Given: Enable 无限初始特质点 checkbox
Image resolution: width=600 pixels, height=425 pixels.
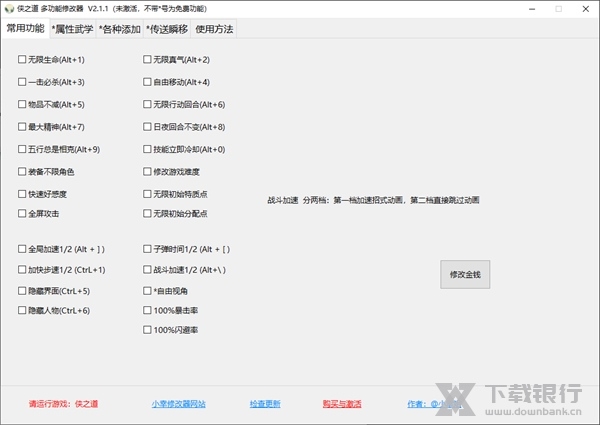Looking at the screenshot, I should pyautogui.click(x=175, y=194).
